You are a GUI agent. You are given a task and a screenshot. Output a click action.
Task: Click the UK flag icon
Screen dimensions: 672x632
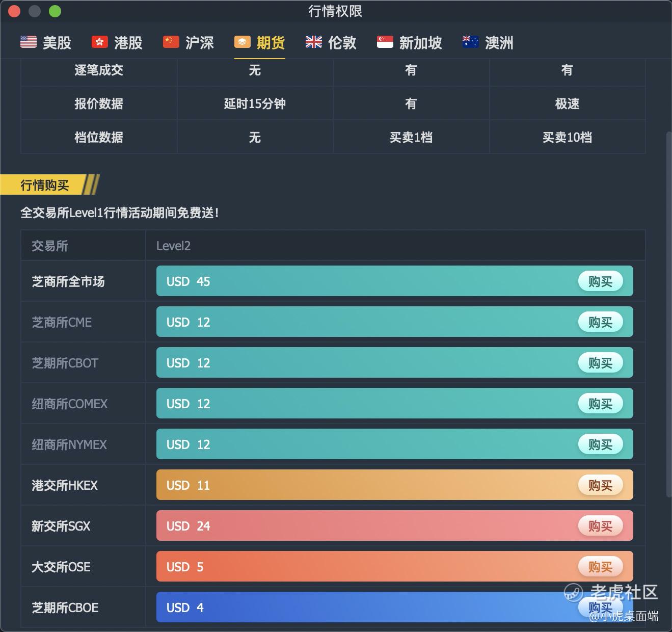point(314,42)
